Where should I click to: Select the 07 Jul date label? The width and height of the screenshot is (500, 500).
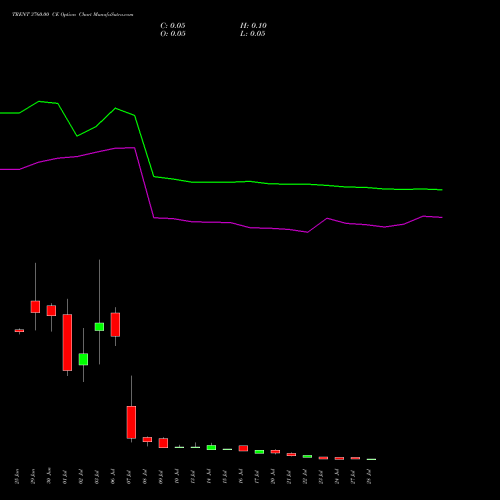(x=129, y=477)
